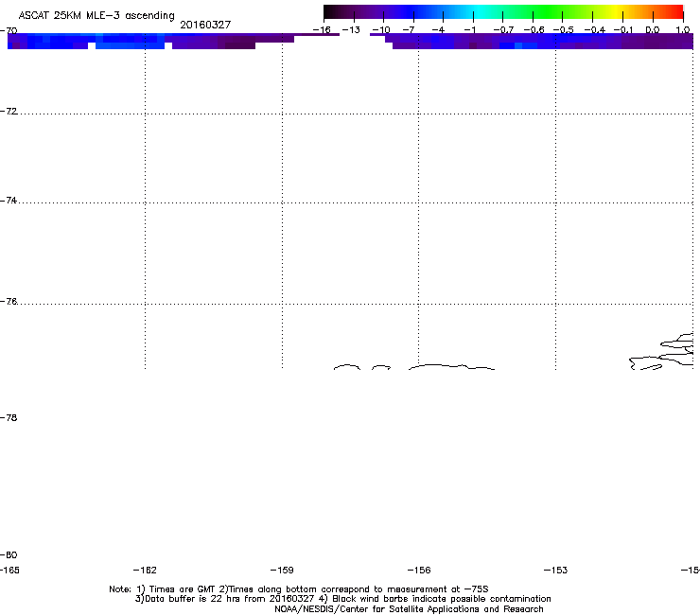The width and height of the screenshot is (700, 615).
Task: Click the -7 colorbar label
Action: pos(409,30)
